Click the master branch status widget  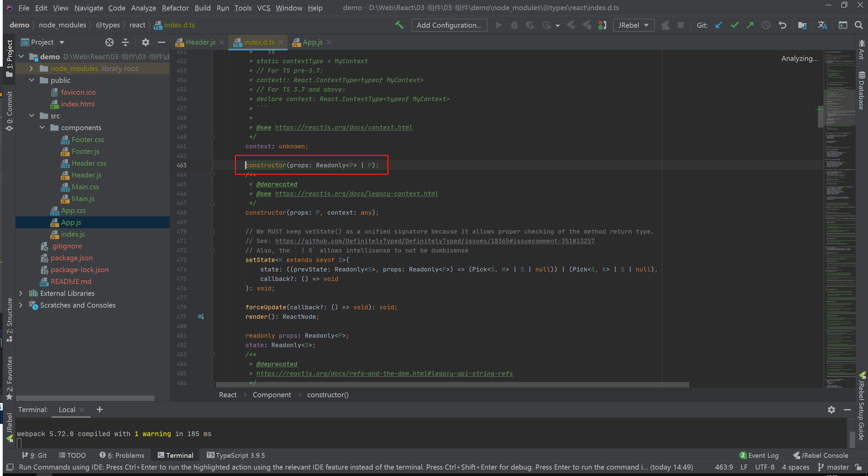point(834,467)
